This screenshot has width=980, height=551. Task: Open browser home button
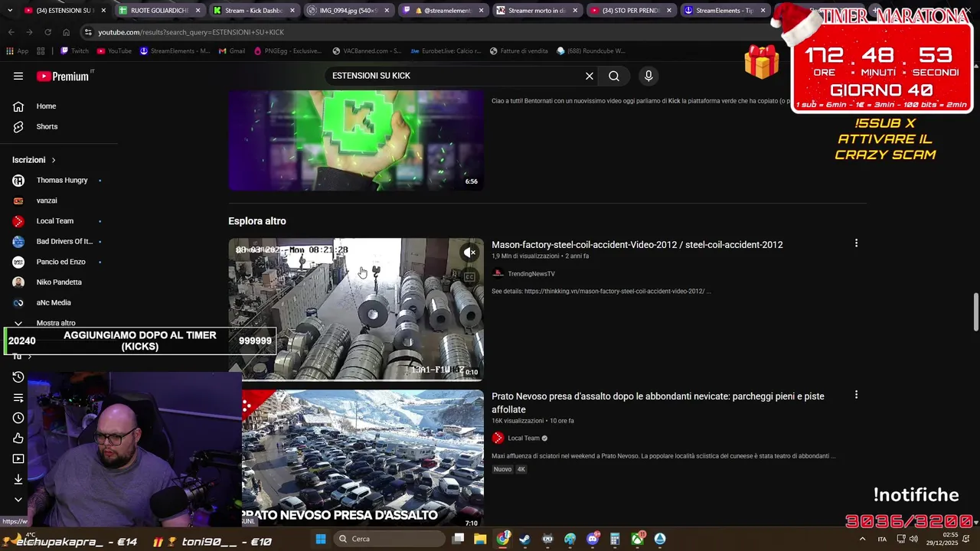[66, 32]
